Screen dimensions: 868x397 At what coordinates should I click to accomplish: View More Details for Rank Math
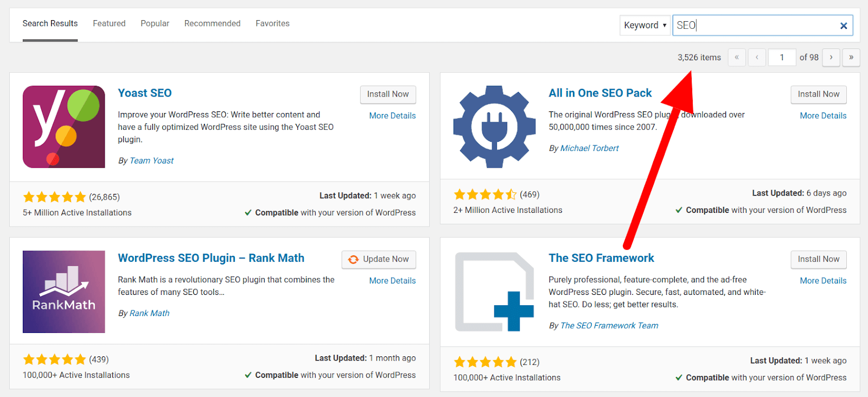(392, 281)
